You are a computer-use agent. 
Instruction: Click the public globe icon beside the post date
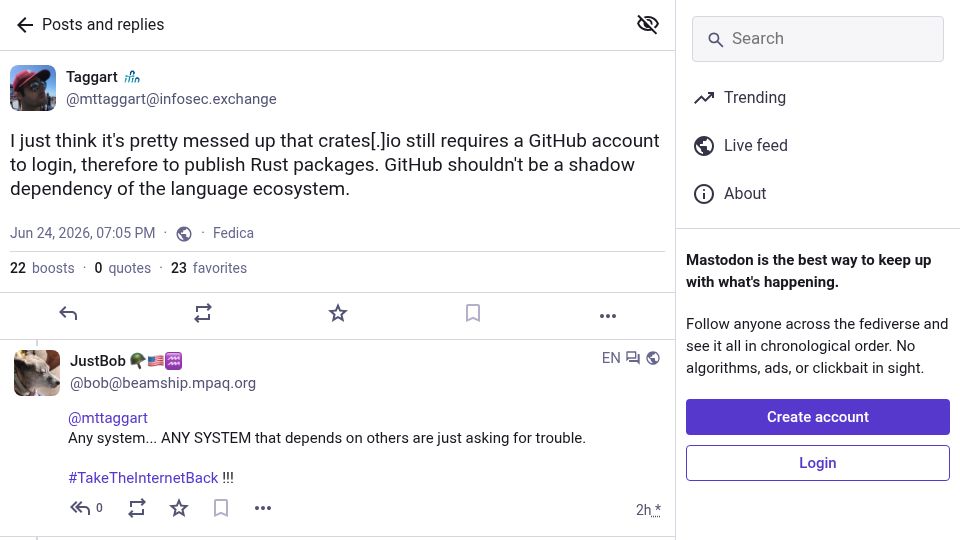click(x=184, y=234)
